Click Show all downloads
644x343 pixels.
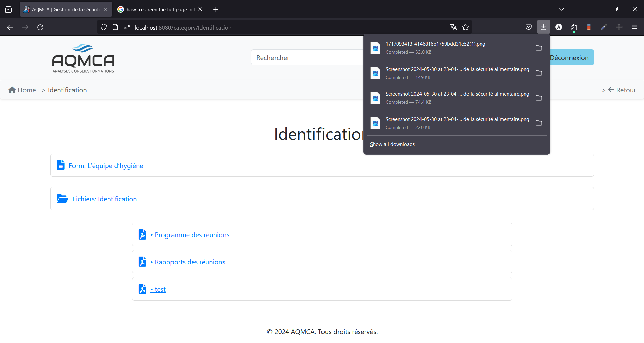click(x=392, y=144)
